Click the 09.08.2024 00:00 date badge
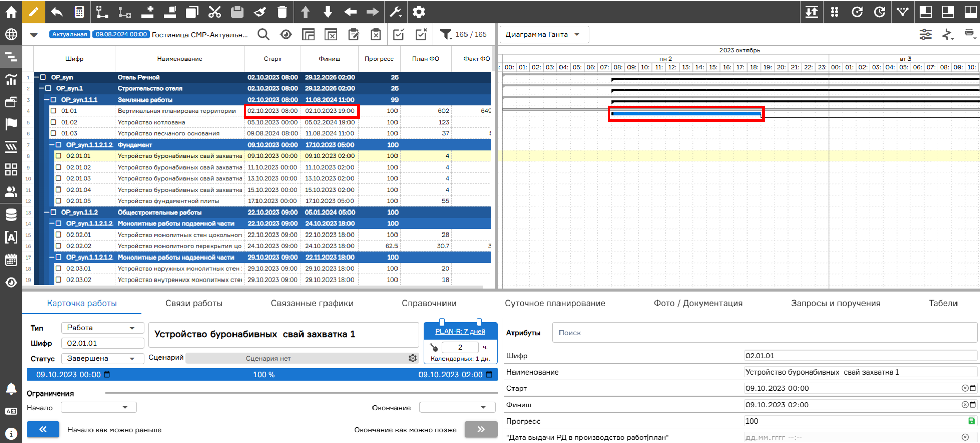The width and height of the screenshot is (980, 443). coord(121,34)
